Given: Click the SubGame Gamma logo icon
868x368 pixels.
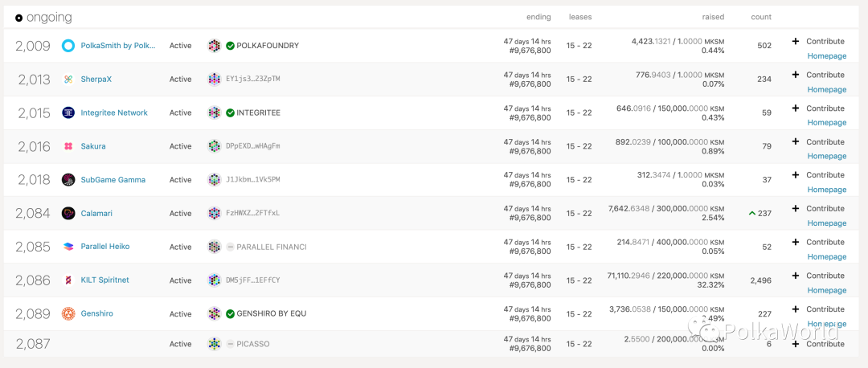Looking at the screenshot, I should (x=68, y=180).
